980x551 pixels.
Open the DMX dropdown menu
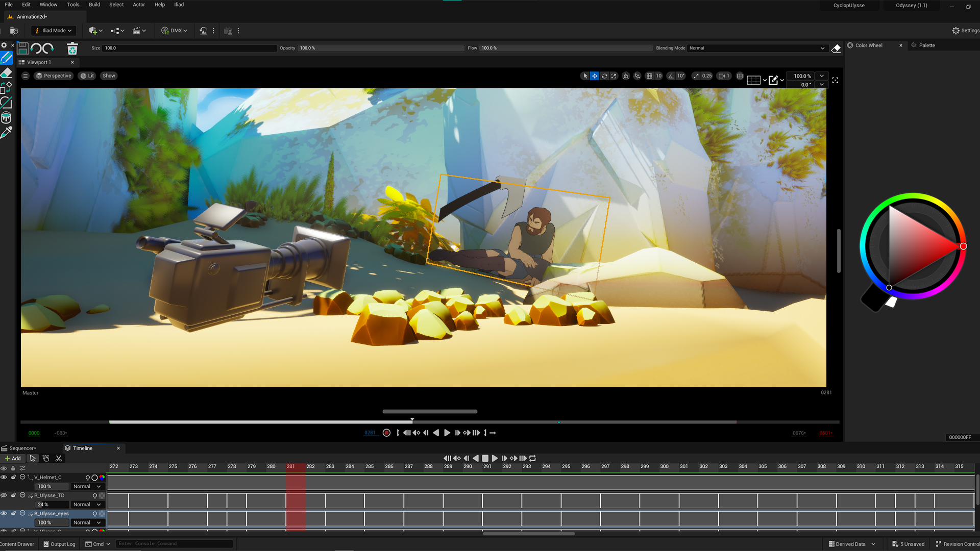(x=175, y=31)
